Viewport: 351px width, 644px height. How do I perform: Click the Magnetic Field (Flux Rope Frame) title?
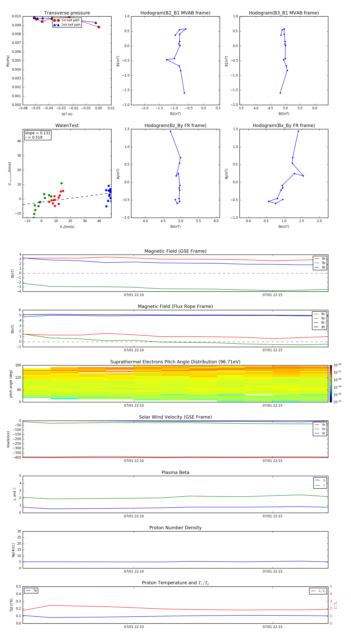coord(175,307)
